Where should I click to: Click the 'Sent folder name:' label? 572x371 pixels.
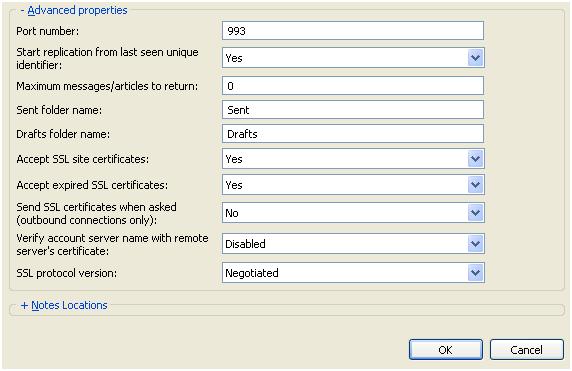pos(59,110)
